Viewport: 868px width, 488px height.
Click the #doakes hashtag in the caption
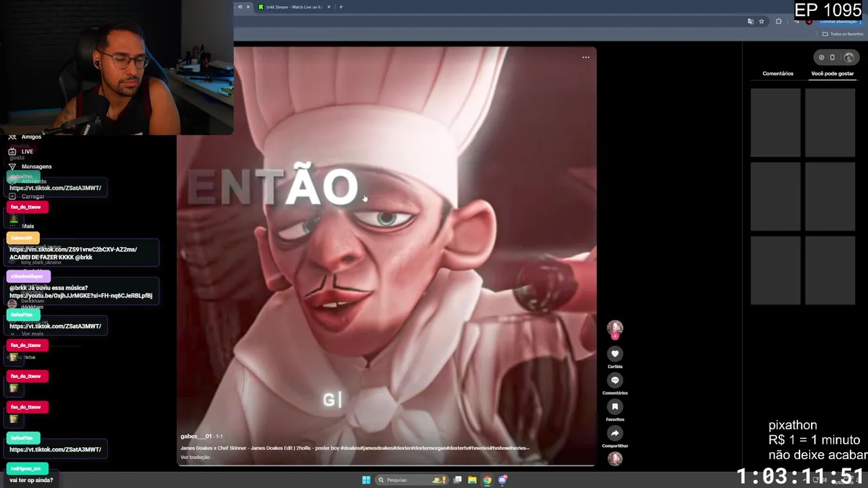pos(351,448)
